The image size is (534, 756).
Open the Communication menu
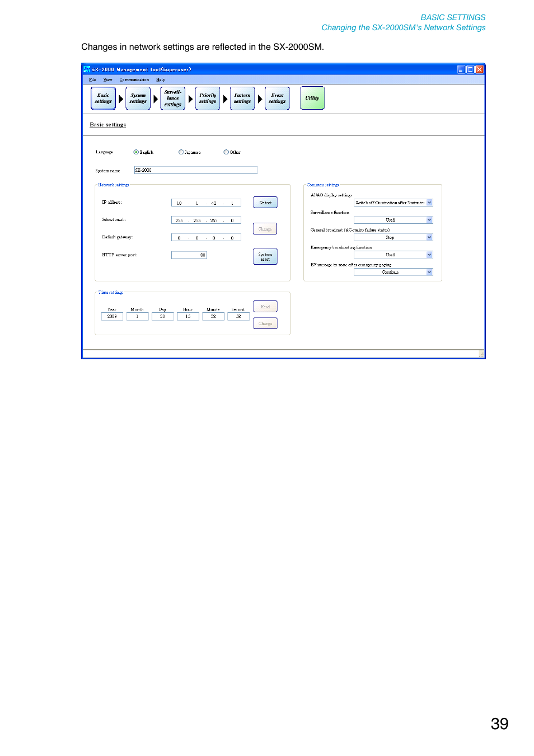click(134, 80)
